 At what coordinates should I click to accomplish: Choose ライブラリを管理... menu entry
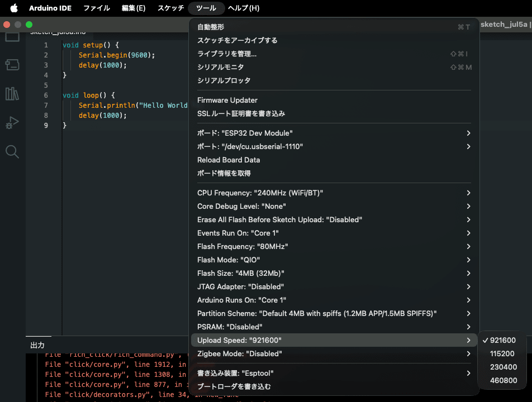click(x=334, y=54)
